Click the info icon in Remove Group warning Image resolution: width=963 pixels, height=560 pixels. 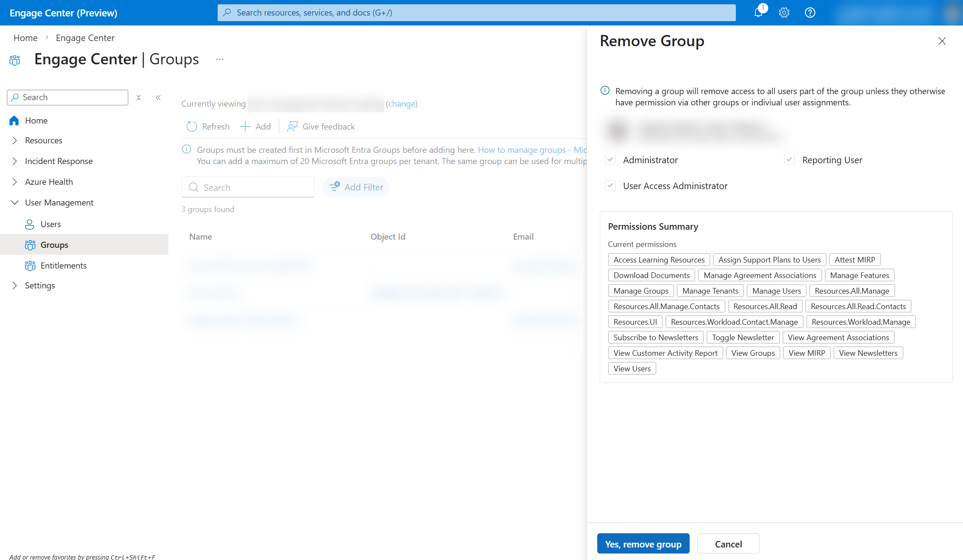pos(605,91)
